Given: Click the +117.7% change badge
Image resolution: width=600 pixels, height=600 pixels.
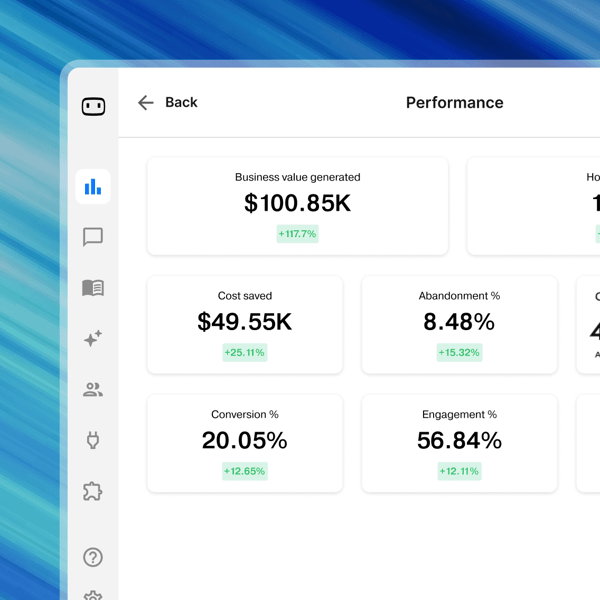Looking at the screenshot, I should [x=298, y=234].
